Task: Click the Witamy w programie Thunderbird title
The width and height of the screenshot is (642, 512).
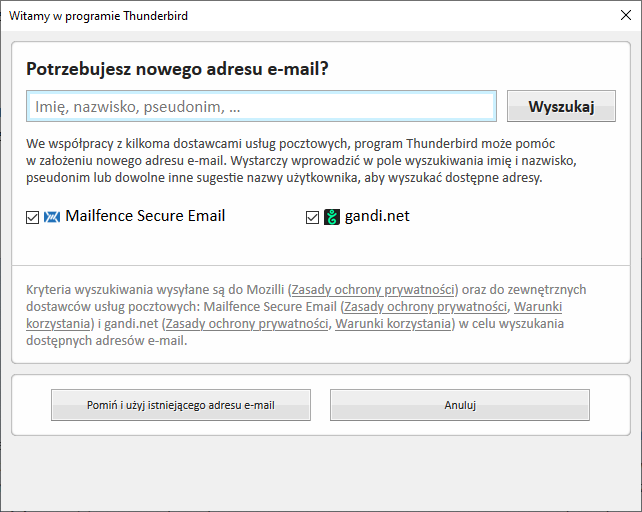Action: pyautogui.click(x=98, y=16)
